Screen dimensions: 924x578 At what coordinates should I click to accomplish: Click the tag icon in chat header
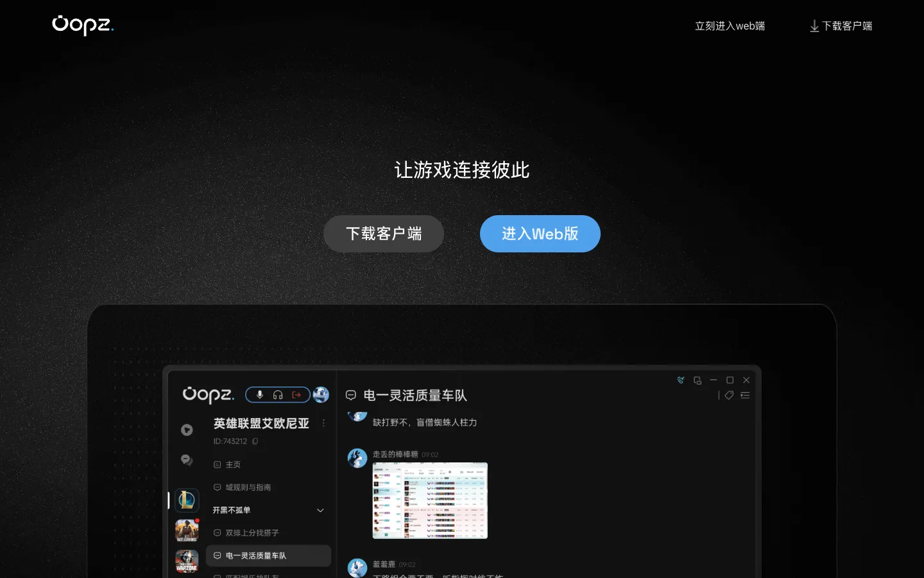(729, 396)
